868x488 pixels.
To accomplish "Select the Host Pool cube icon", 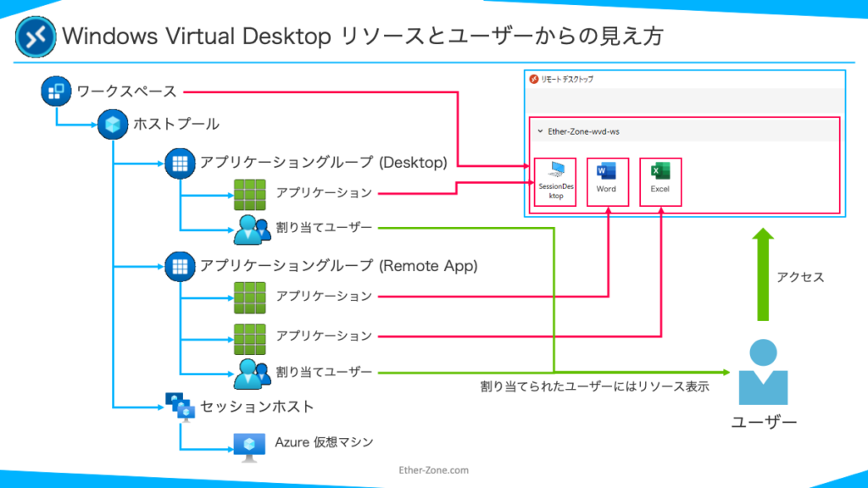I will [113, 125].
